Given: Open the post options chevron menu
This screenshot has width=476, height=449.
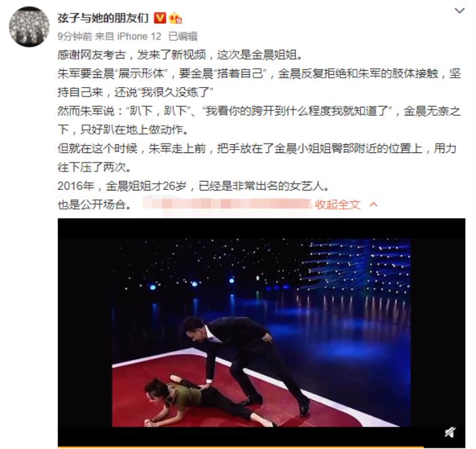Looking at the screenshot, I should tap(460, 11).
